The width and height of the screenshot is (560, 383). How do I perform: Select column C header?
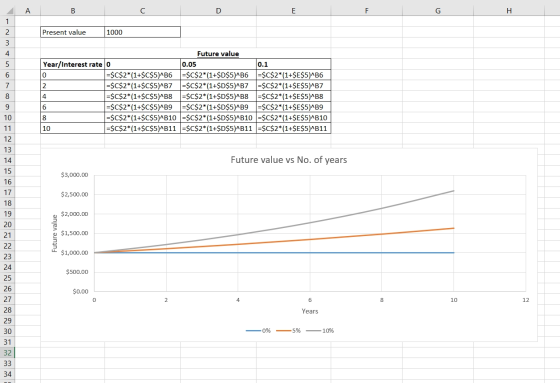click(x=142, y=11)
